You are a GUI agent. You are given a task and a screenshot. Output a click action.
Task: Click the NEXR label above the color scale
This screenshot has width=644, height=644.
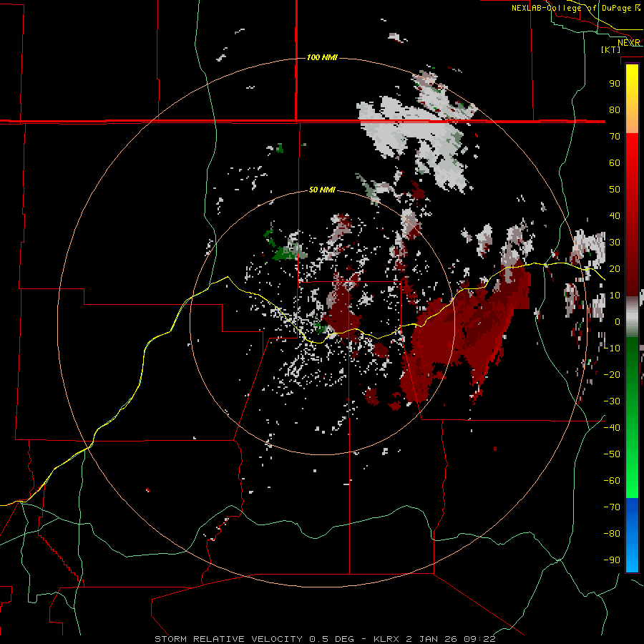point(629,43)
